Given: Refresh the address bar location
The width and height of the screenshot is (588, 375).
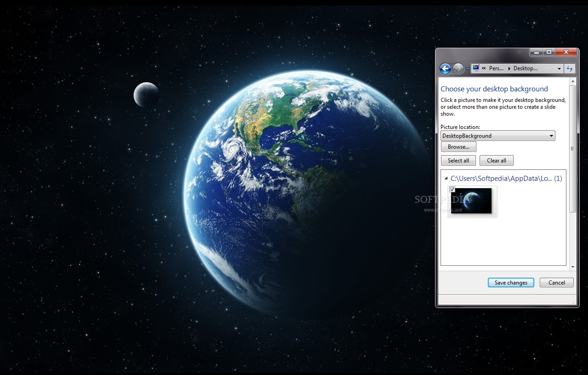Looking at the screenshot, I should [x=570, y=68].
